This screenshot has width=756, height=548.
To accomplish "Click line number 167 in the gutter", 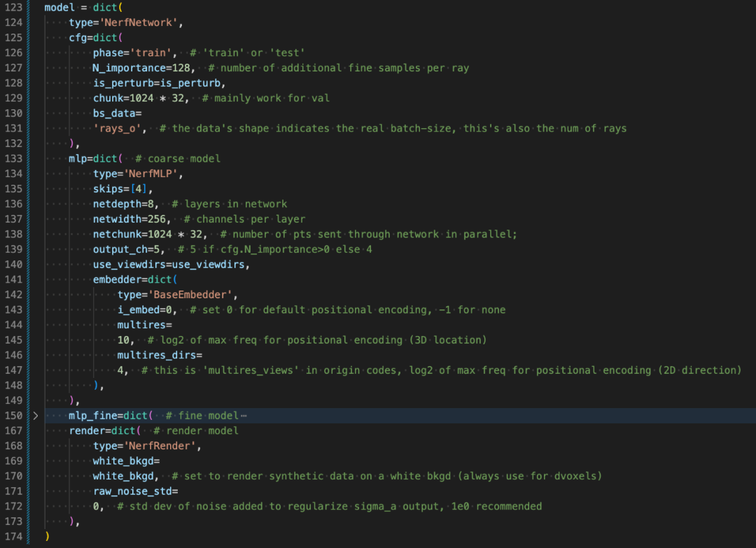I will pyautogui.click(x=14, y=431).
